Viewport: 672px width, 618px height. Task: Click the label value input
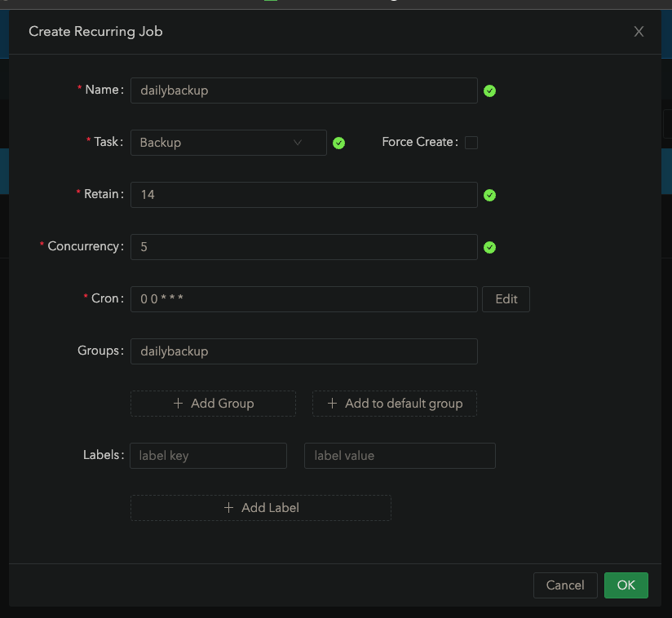400,456
